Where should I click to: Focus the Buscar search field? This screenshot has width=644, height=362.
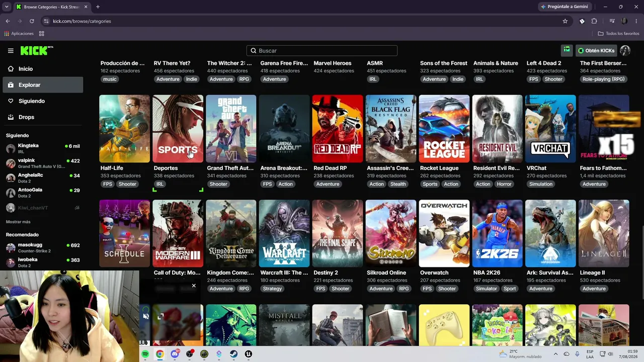[322, 51]
